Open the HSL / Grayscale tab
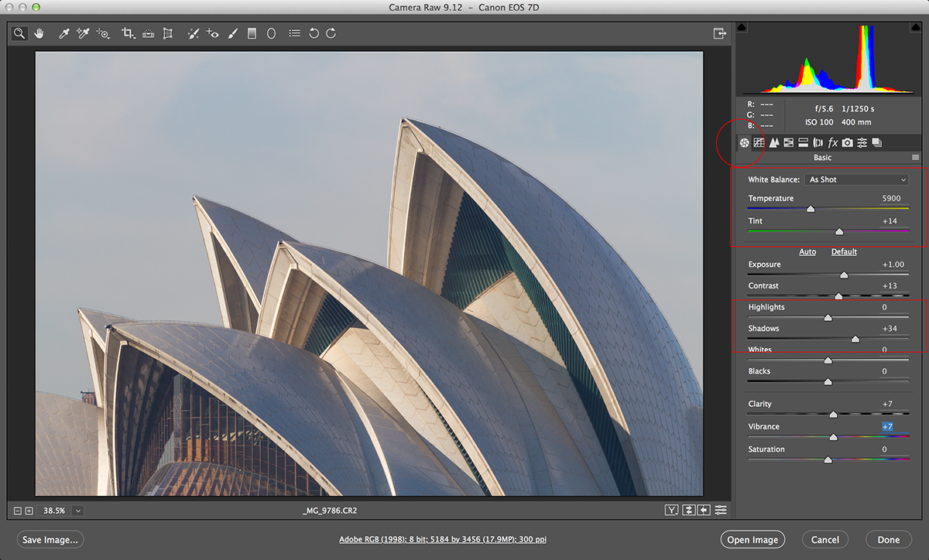The image size is (929, 560). (x=788, y=142)
